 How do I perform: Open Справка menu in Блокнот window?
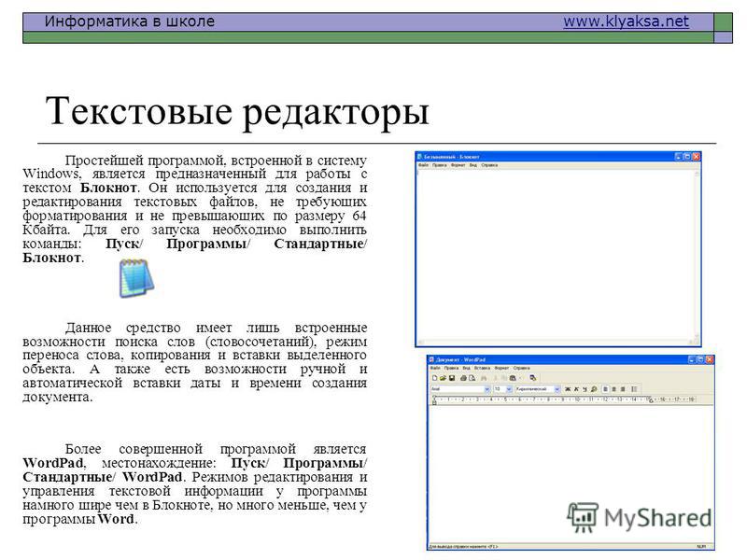pos(489,165)
